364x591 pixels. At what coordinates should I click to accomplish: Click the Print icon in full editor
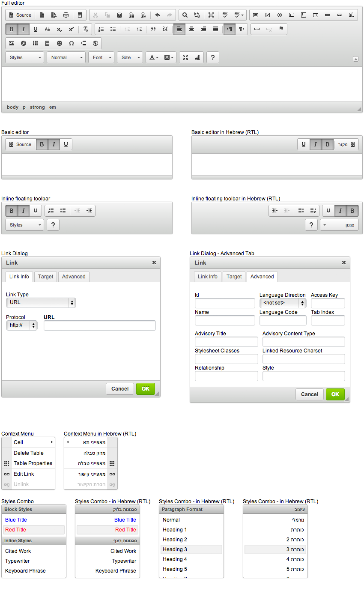pyautogui.click(x=66, y=15)
